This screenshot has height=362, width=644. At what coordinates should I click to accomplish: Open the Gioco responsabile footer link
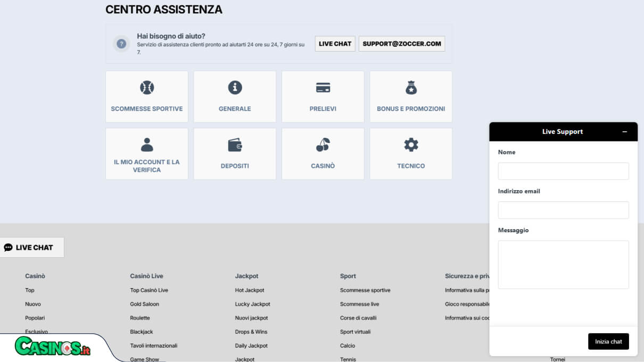point(467,304)
